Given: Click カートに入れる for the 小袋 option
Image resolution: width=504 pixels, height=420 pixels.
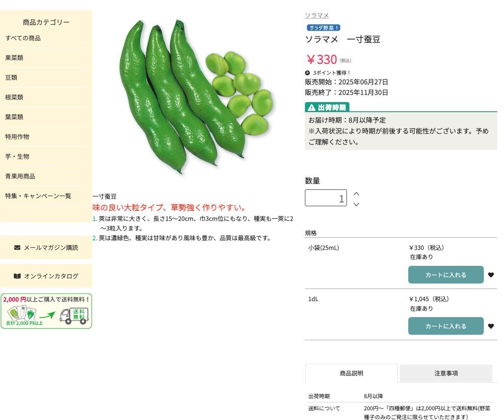Looking at the screenshot, I should [x=446, y=275].
